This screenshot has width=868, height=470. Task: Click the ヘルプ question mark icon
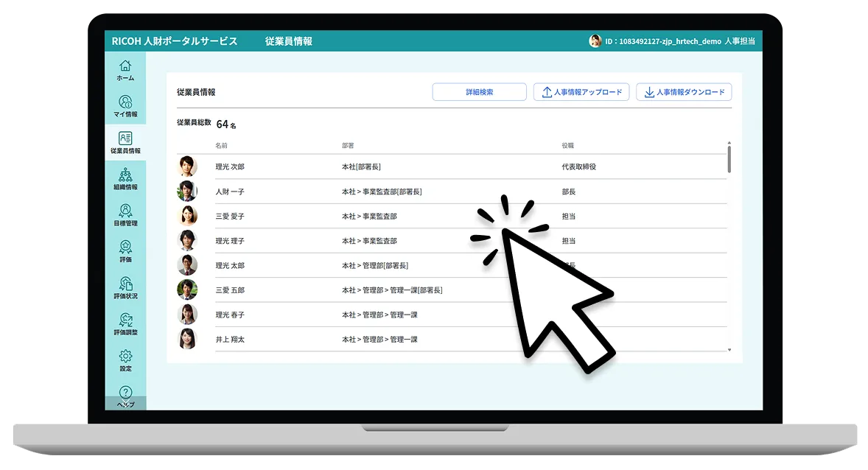[125, 394]
